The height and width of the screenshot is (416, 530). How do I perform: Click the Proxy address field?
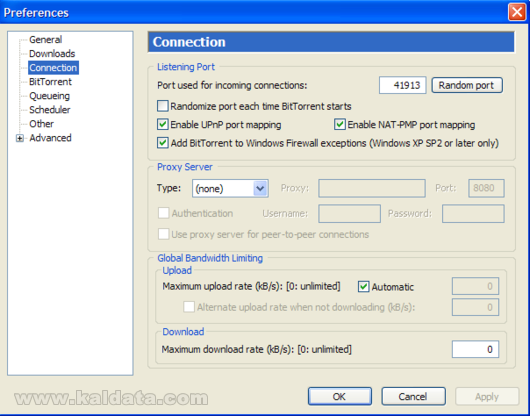click(371, 188)
